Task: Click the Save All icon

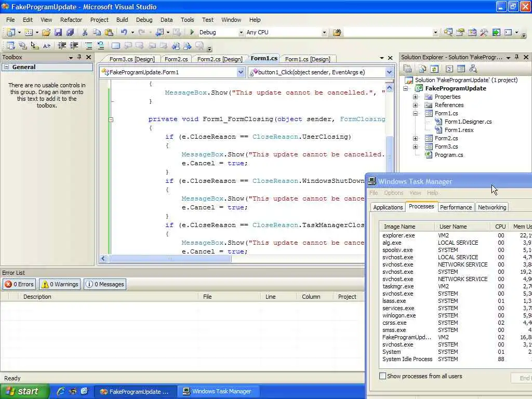Action: click(70, 33)
